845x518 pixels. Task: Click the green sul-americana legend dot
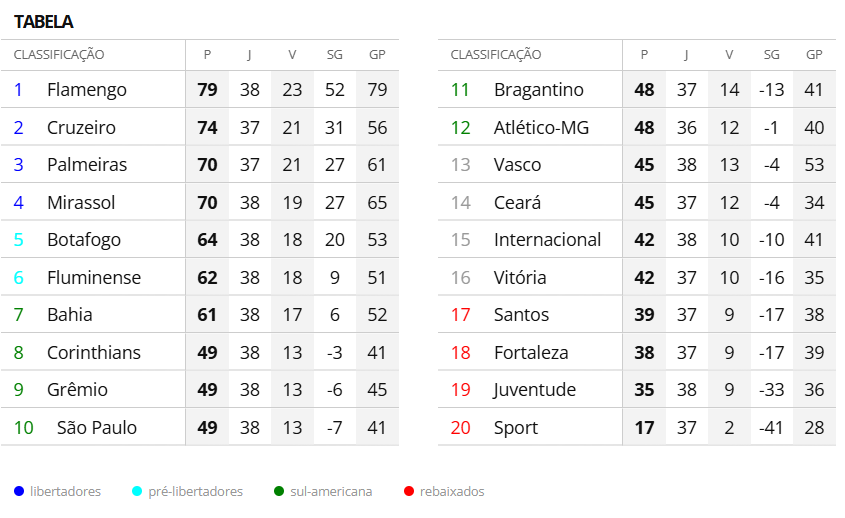point(279,491)
